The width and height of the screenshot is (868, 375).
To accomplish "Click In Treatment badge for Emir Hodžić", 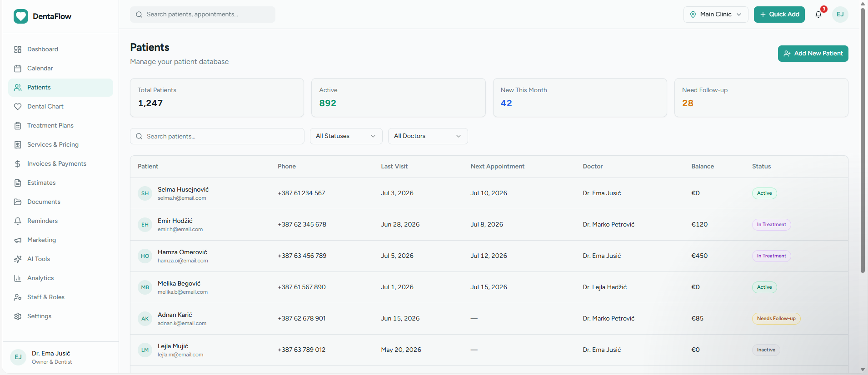I will pyautogui.click(x=771, y=225).
